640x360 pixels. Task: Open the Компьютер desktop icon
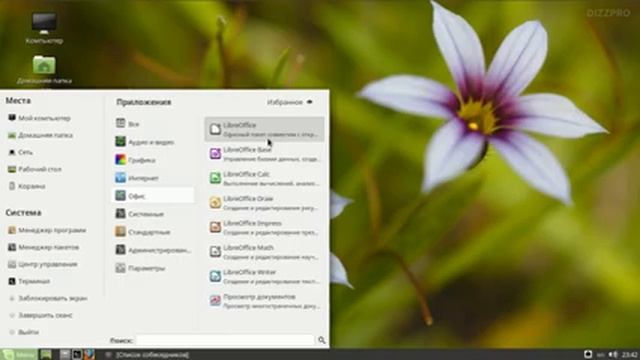(44, 28)
